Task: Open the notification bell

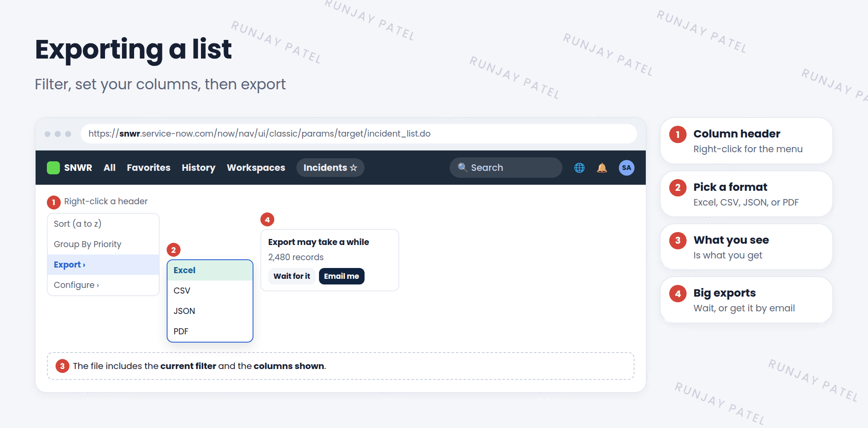Action: pos(602,168)
